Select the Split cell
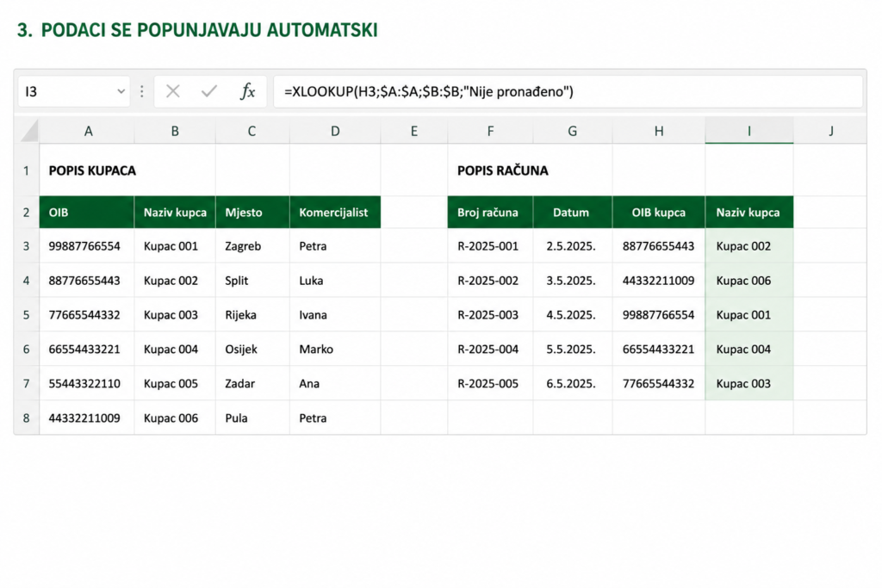882x588 pixels. pyautogui.click(x=252, y=280)
